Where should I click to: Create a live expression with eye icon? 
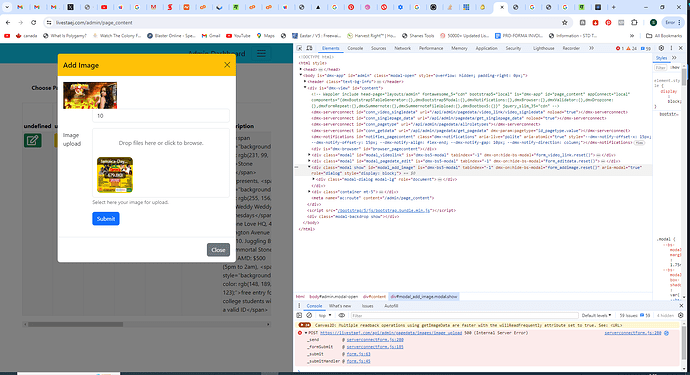pos(341,315)
